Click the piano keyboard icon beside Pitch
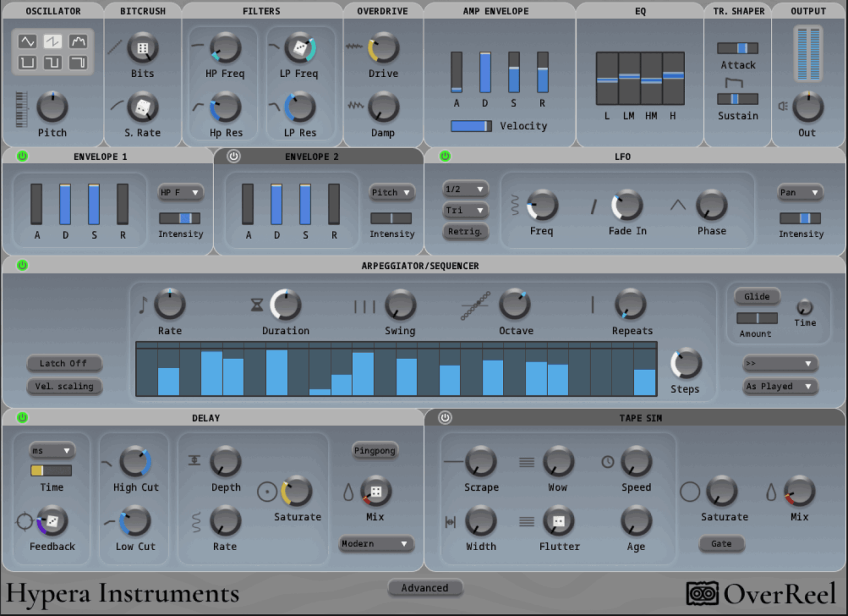This screenshot has width=848, height=616. click(x=22, y=109)
